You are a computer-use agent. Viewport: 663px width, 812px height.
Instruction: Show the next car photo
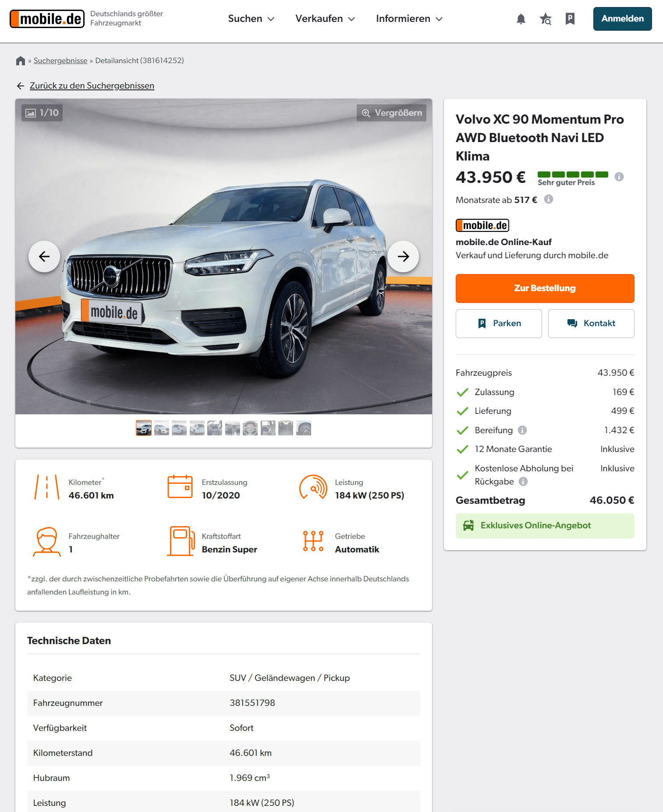[x=403, y=256]
